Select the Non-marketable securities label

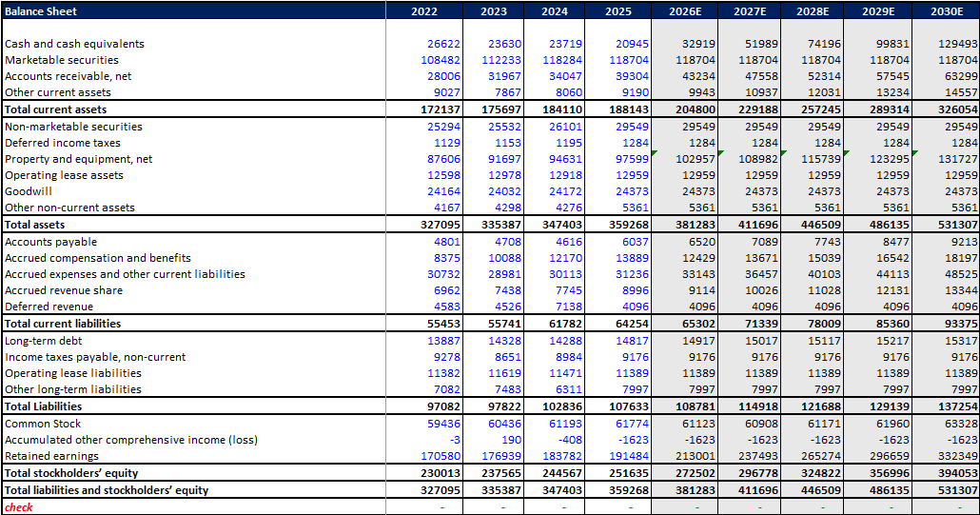[x=73, y=127]
